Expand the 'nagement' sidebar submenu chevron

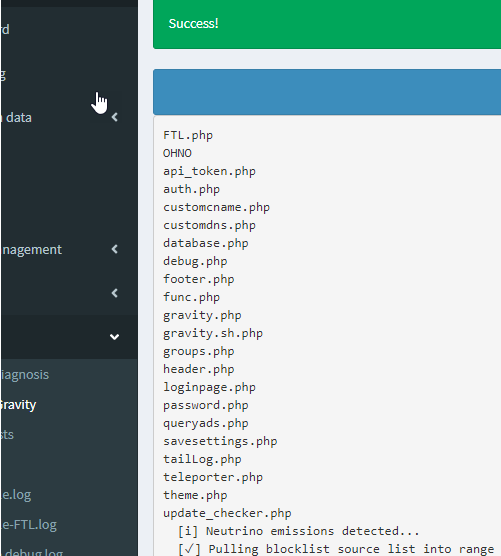(114, 249)
